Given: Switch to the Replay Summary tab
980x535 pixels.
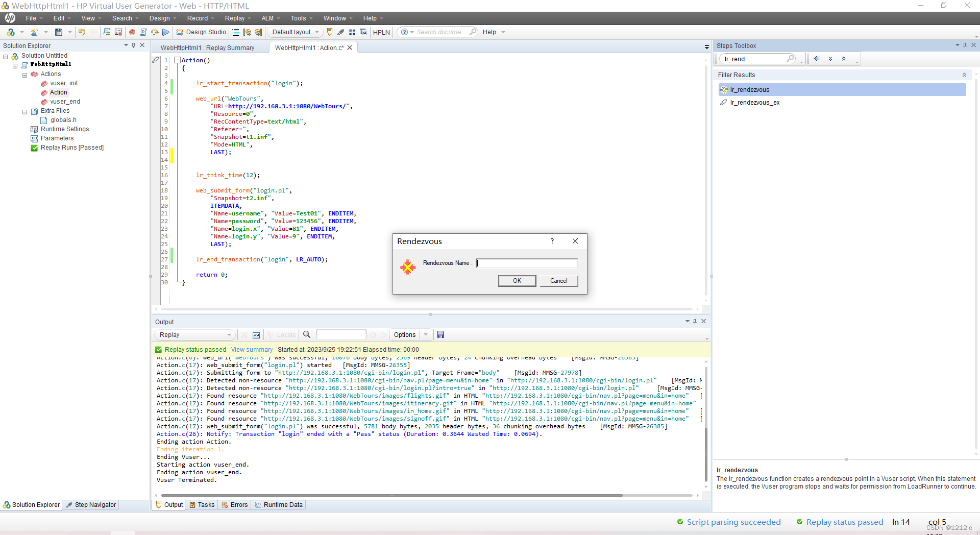Looking at the screenshot, I should click(207, 48).
